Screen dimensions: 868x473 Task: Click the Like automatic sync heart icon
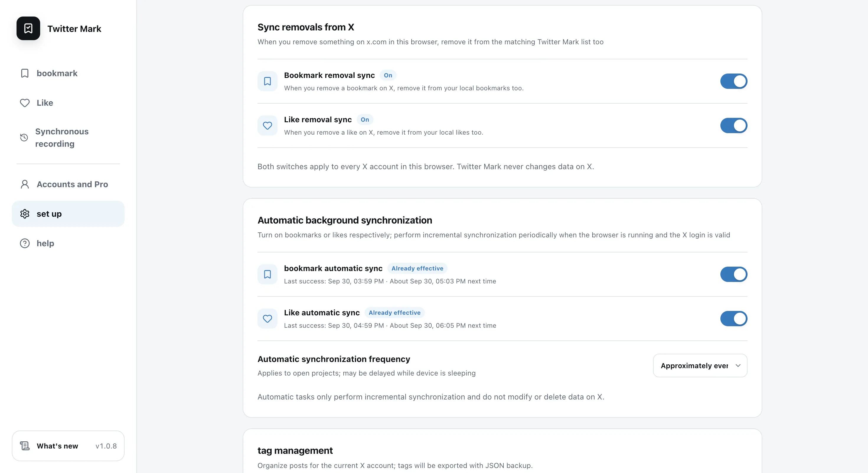(267, 318)
